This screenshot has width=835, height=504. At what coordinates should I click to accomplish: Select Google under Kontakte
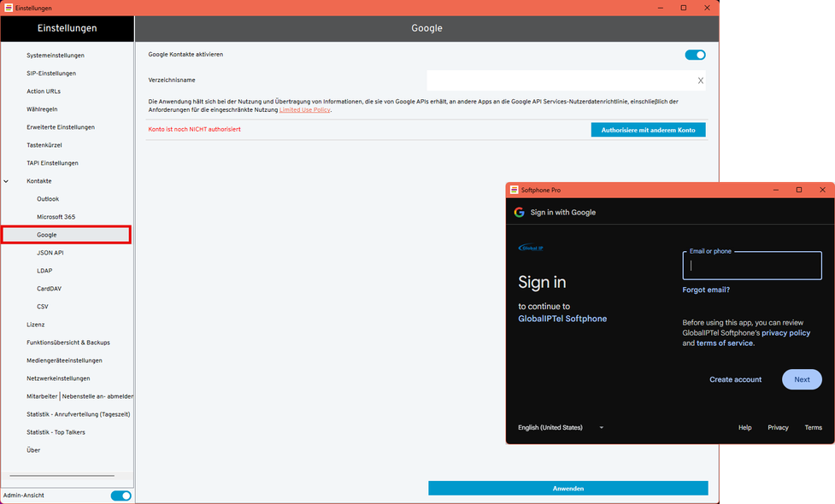pyautogui.click(x=67, y=235)
